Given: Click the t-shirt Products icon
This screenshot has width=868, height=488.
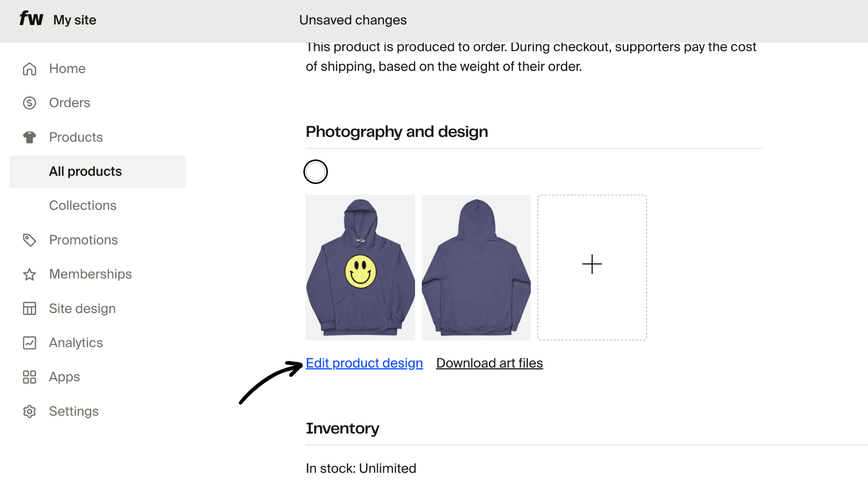Looking at the screenshot, I should pos(29,137).
